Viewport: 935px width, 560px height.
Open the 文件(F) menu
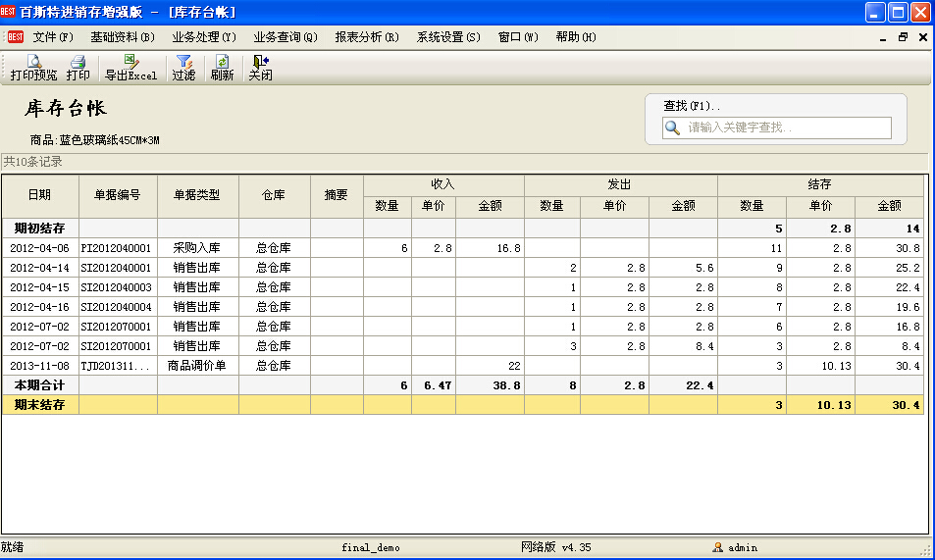coord(53,37)
